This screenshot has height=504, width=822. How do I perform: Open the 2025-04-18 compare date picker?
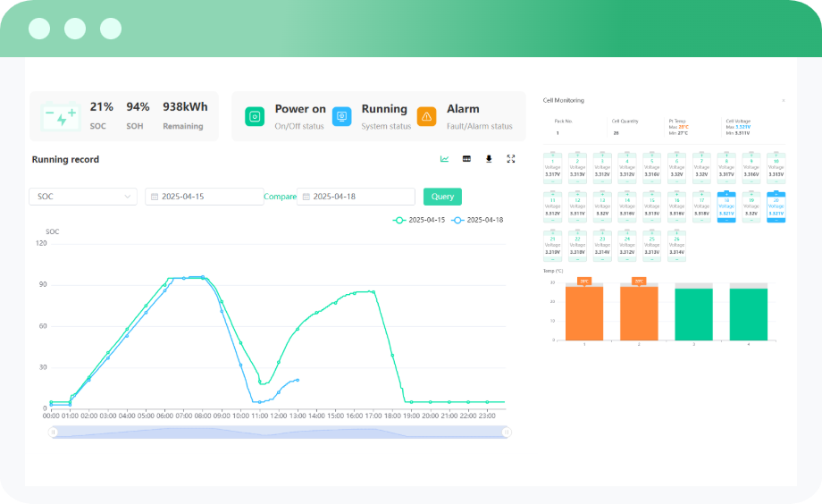coord(356,197)
